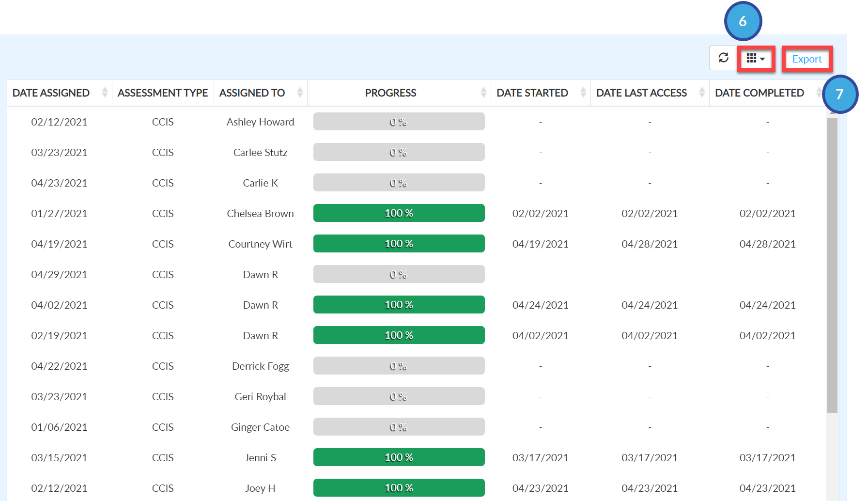Select the Derrick Fogg row name
This screenshot has width=868, height=501.
coord(261,366)
